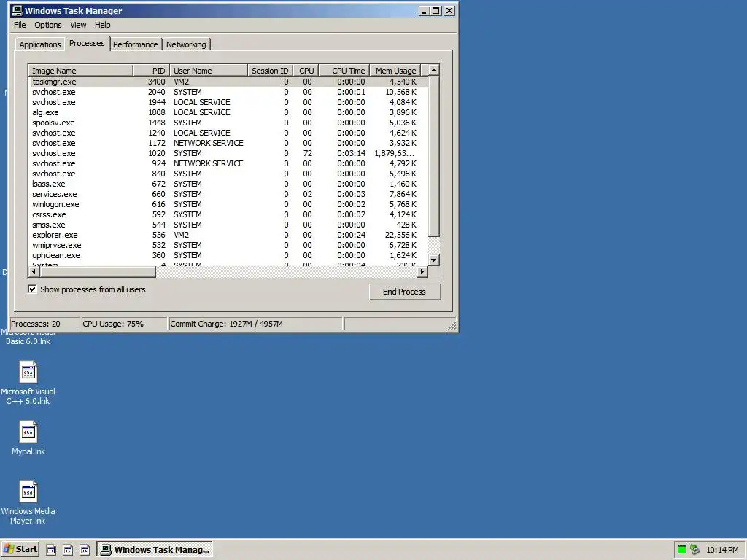Open the File menu
This screenshot has height=560, width=747.
click(x=20, y=25)
